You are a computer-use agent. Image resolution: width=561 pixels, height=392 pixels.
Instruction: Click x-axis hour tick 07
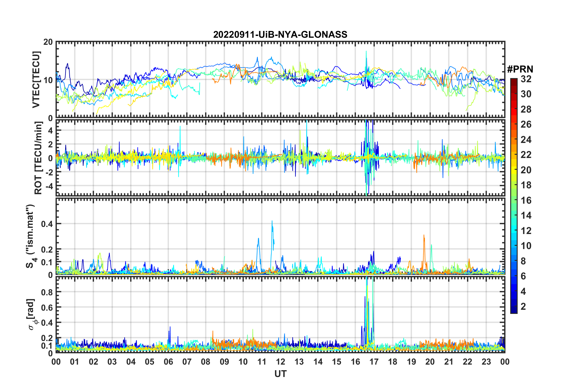tap(187, 362)
